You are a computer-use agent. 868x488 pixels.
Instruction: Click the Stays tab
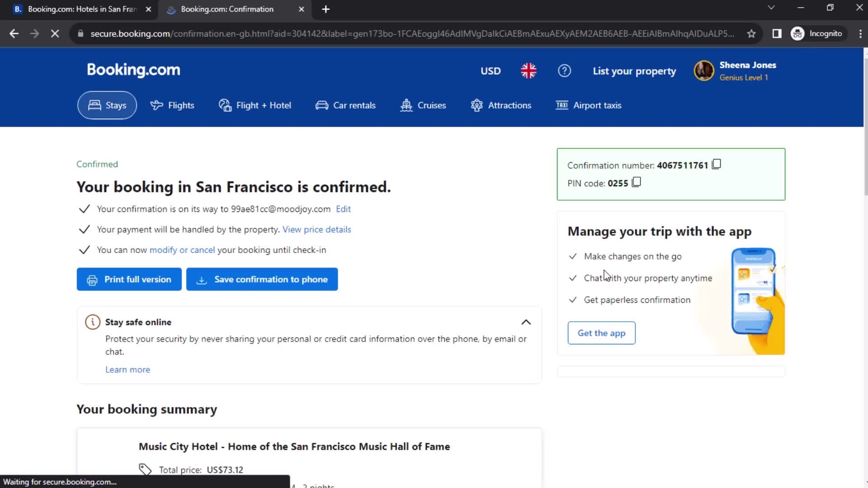(107, 105)
